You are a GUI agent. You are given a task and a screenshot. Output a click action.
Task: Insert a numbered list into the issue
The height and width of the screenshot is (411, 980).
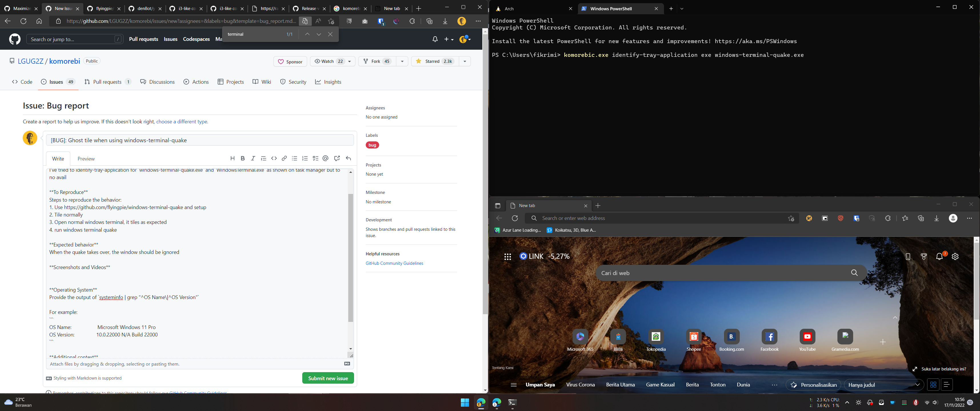click(x=305, y=158)
